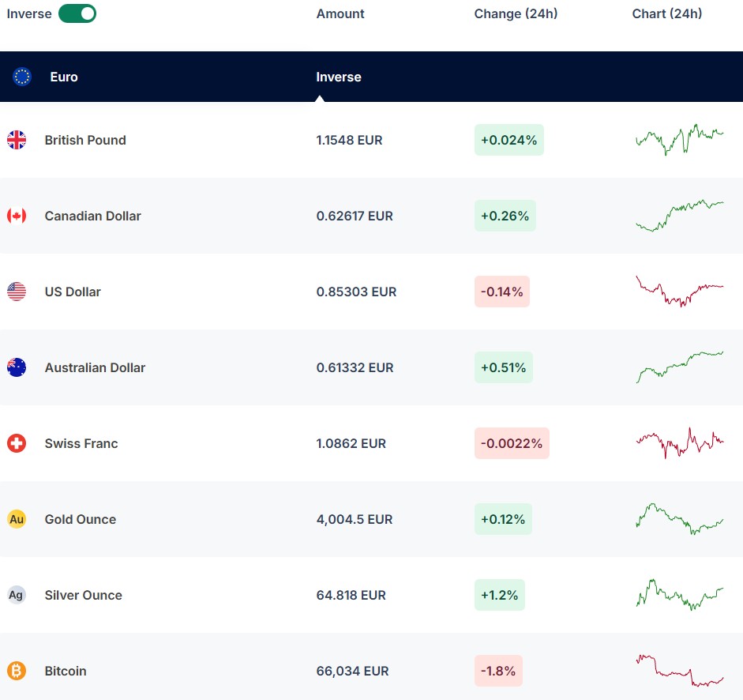The image size is (743, 700).
Task: Click the Euro flag icon in header
Action: pos(22,77)
